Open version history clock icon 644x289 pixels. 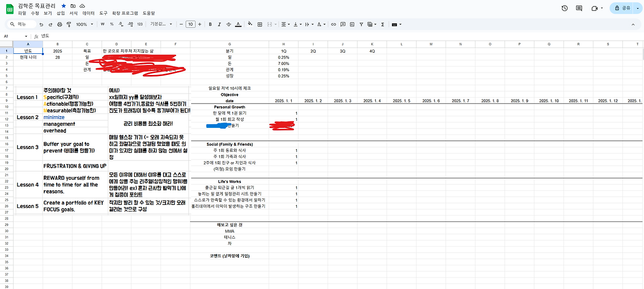(x=565, y=8)
